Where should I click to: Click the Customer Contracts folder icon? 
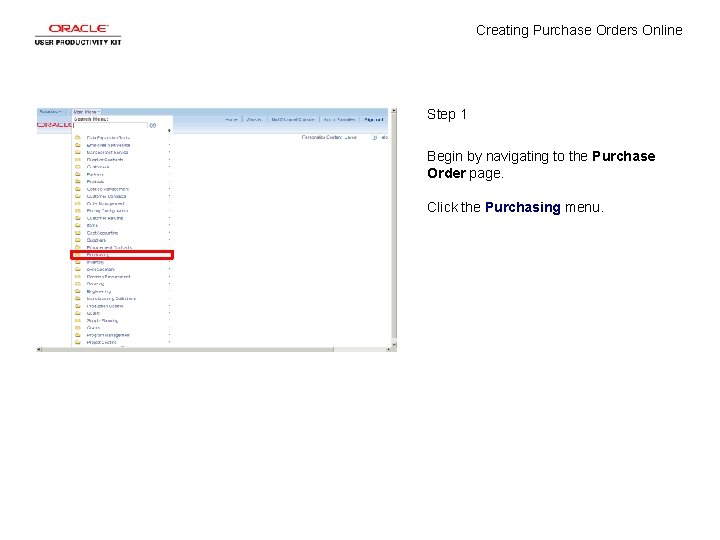pyautogui.click(x=78, y=196)
